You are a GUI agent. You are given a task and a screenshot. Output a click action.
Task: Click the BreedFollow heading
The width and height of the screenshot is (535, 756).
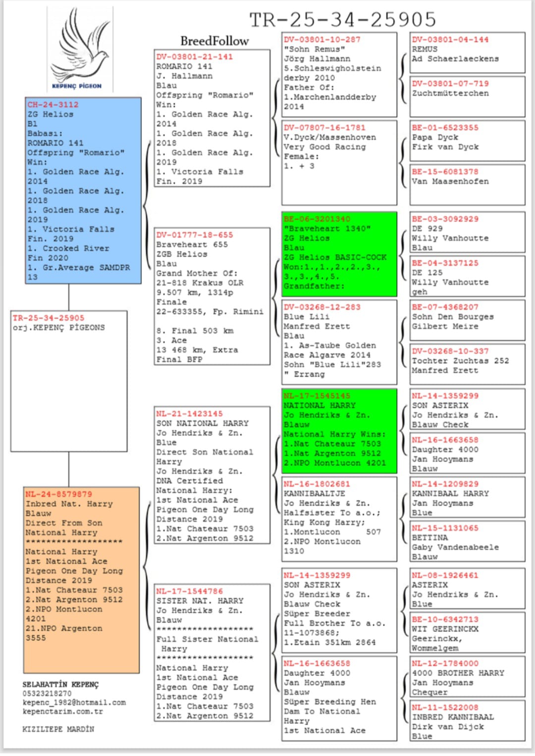pyautogui.click(x=214, y=41)
